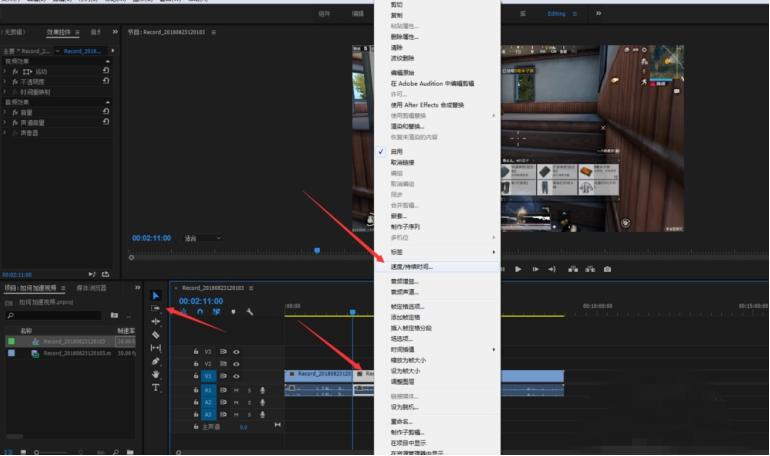Choose 波纹删除 in the context menu
The height and width of the screenshot is (456, 770).
438,58
